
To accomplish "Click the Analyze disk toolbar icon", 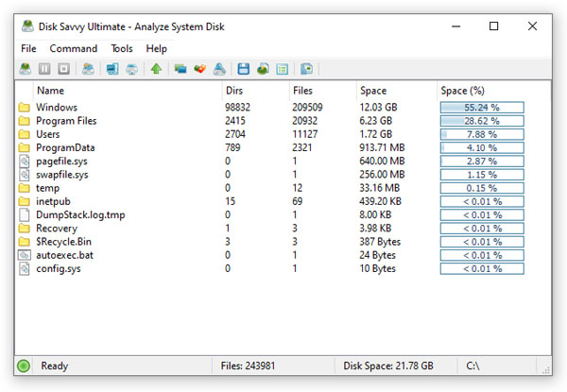I will (25, 69).
